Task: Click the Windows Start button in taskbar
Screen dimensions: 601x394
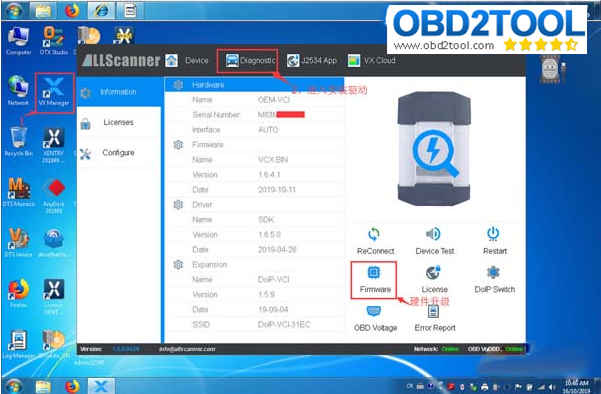Action: coord(14,386)
